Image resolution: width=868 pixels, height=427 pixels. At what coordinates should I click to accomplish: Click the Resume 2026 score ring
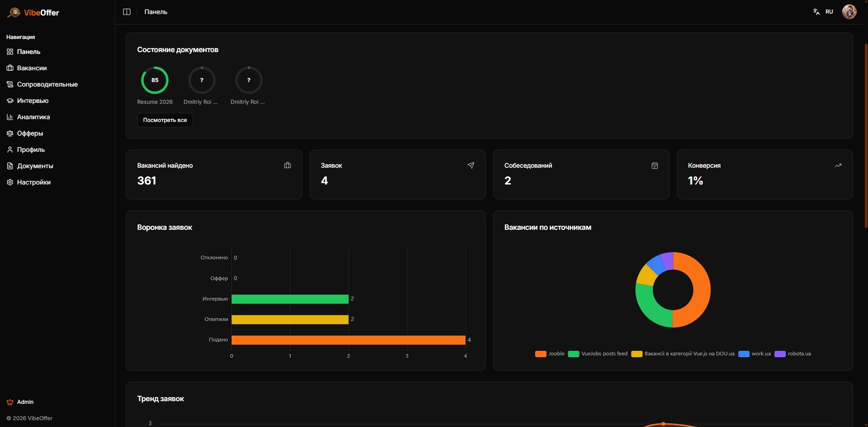155,80
